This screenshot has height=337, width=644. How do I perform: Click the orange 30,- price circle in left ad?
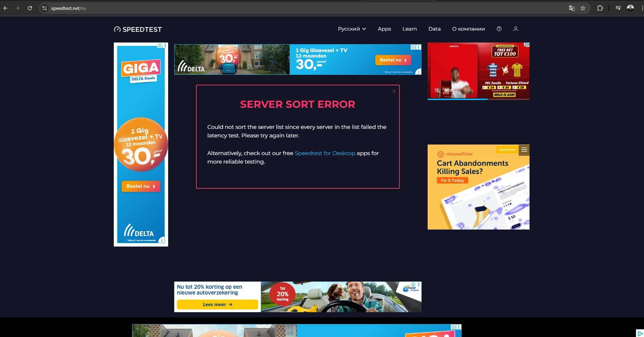pyautogui.click(x=141, y=145)
